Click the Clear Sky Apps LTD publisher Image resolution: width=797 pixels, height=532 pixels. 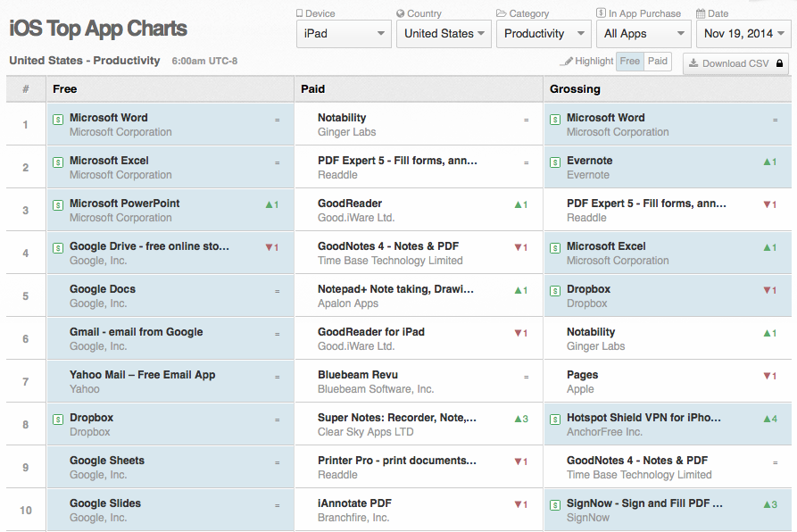(x=365, y=432)
